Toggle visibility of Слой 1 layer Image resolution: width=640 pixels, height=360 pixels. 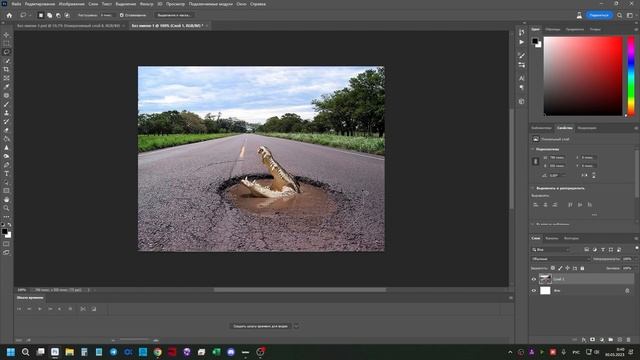[x=533, y=279]
